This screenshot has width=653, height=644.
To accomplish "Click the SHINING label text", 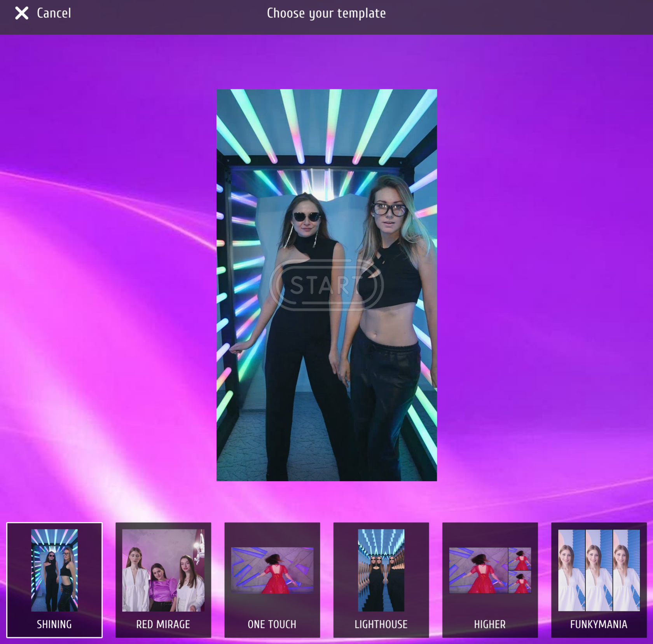I will click(54, 624).
